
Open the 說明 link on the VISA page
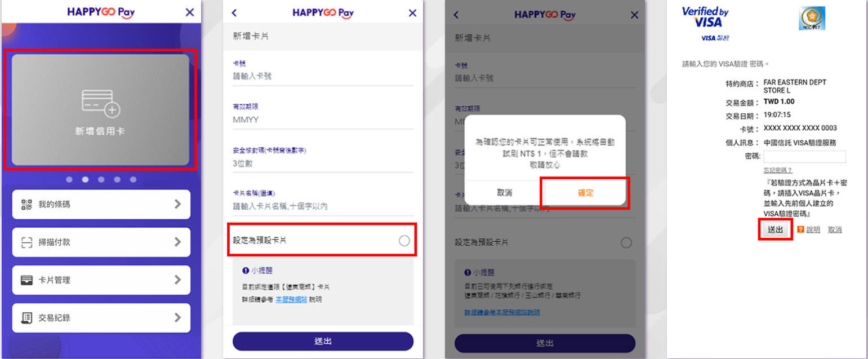813,230
